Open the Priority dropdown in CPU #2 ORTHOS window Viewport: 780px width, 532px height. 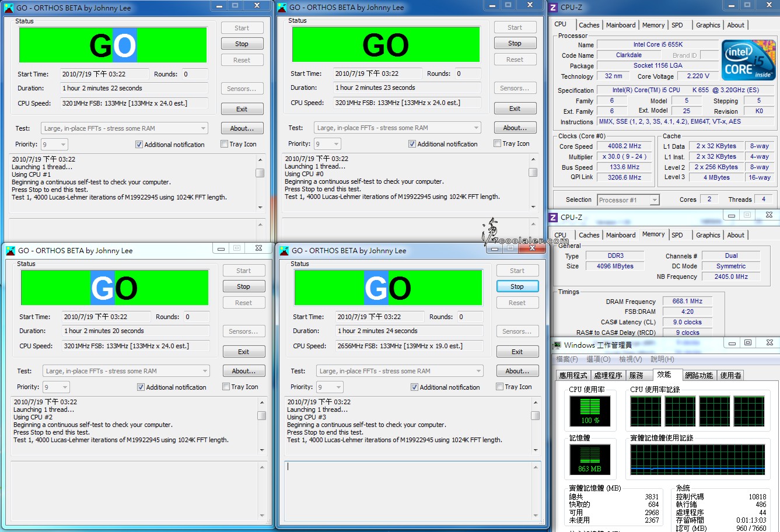56,387
